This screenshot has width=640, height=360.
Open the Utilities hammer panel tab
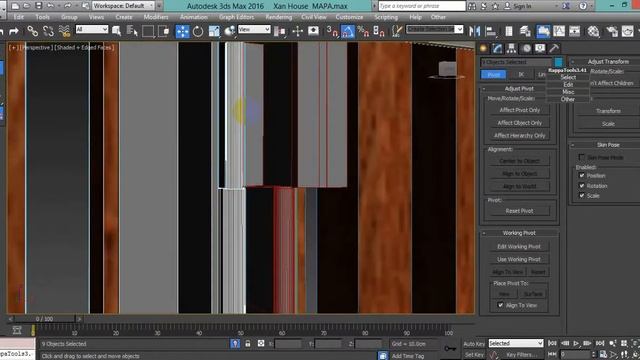(554, 48)
